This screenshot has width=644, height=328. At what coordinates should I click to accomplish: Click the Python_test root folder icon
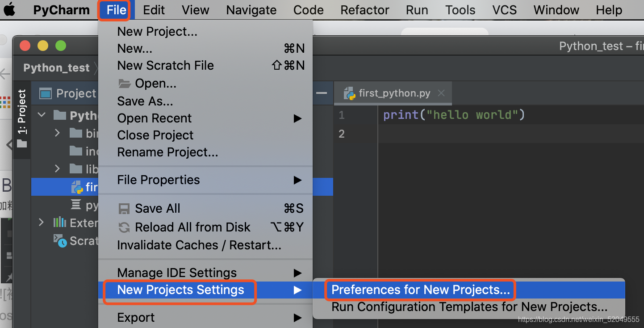click(x=60, y=115)
